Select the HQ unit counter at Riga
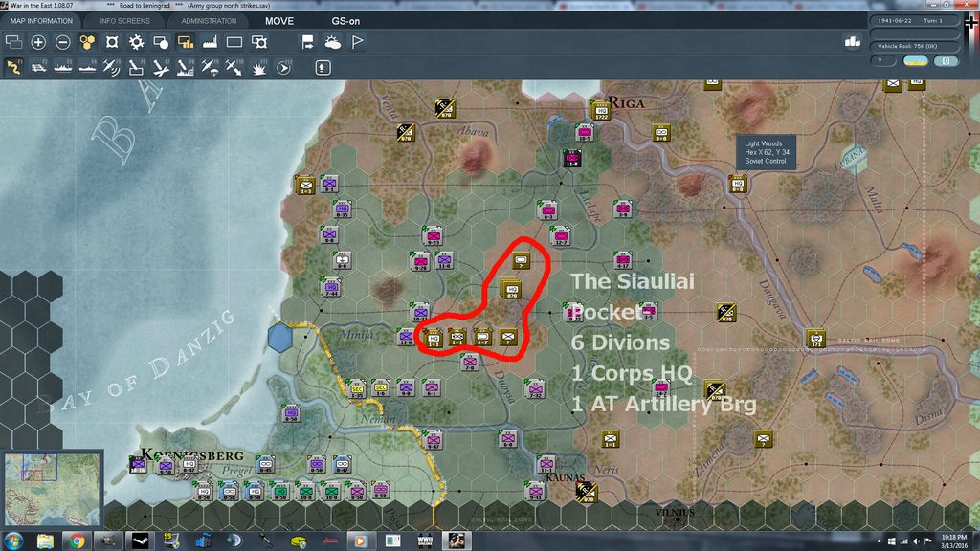 click(601, 111)
